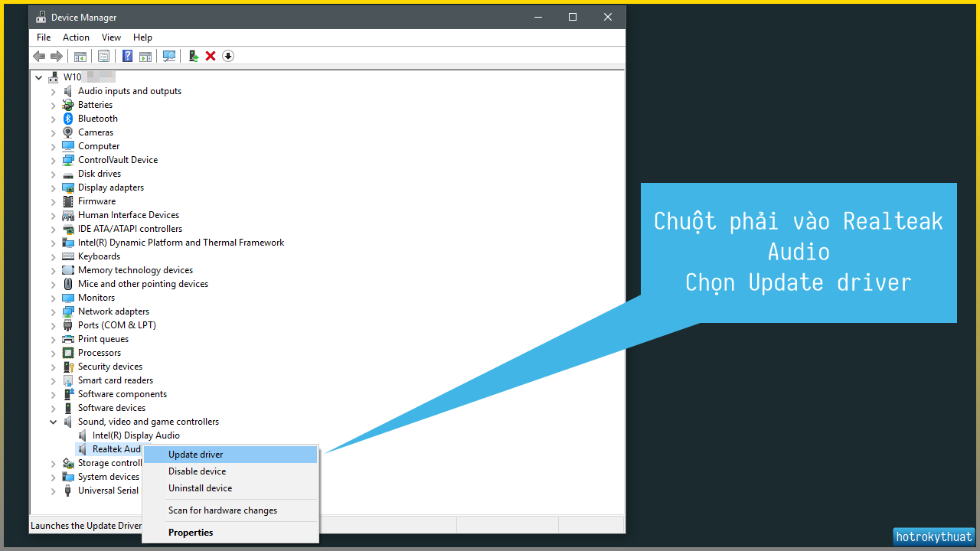The height and width of the screenshot is (551, 980).
Task: Expand the Mice and other pointing devices node
Action: click(x=54, y=284)
